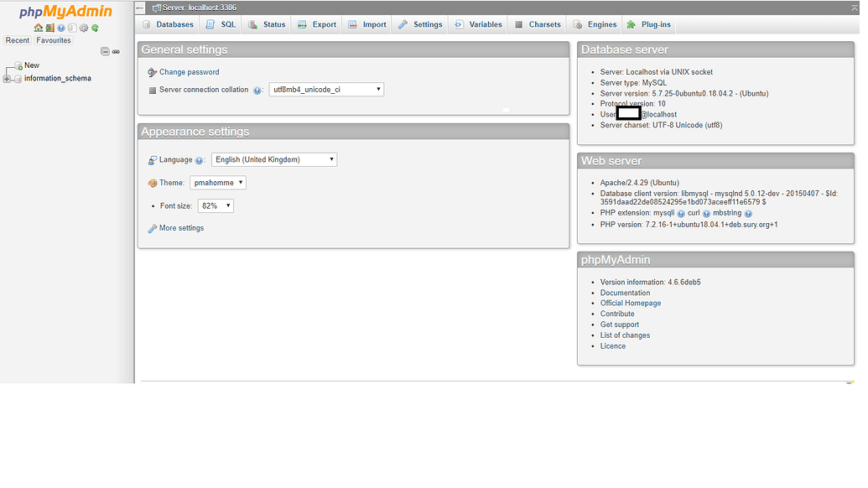868x488 pixels.
Task: Click the Recent button
Action: tap(17, 40)
